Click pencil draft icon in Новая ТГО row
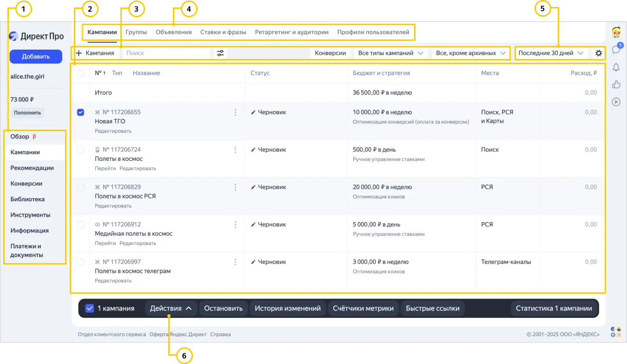Viewport: 627px width, 364px height. [253, 113]
